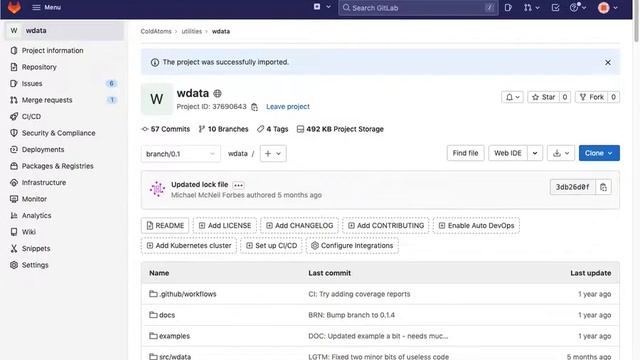
Task: Open the notification bell dropdown
Action: 512,97
